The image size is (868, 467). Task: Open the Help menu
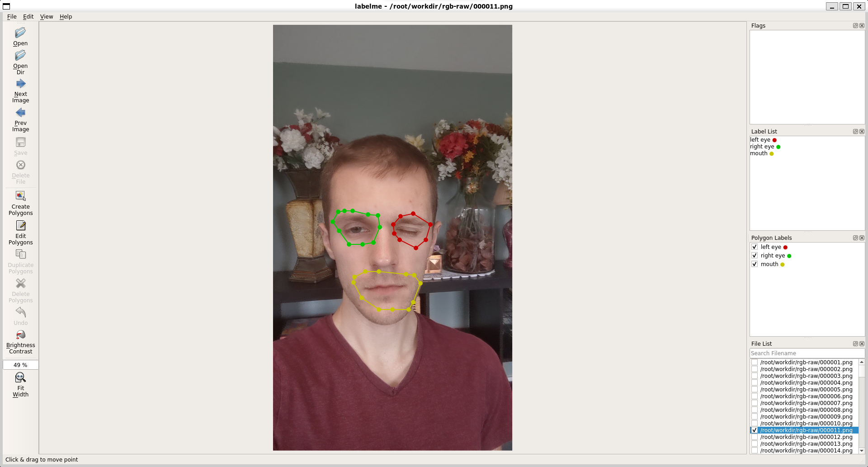coord(66,17)
